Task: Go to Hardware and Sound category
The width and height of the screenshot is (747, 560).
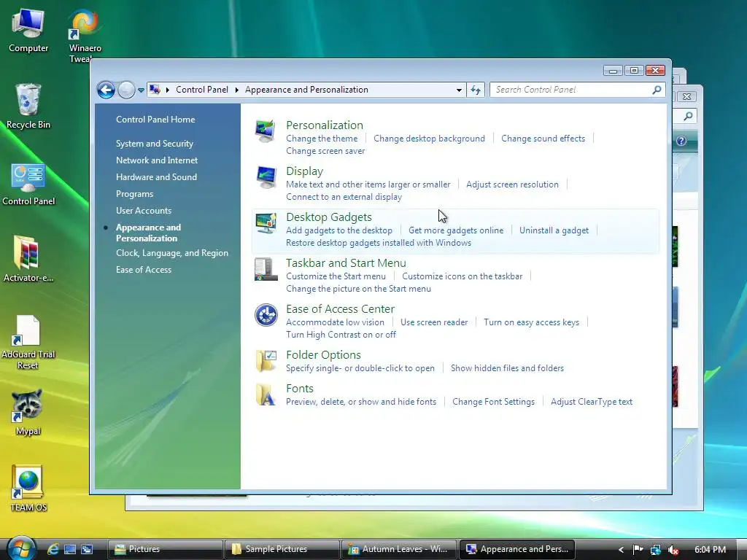Action: 156,176
